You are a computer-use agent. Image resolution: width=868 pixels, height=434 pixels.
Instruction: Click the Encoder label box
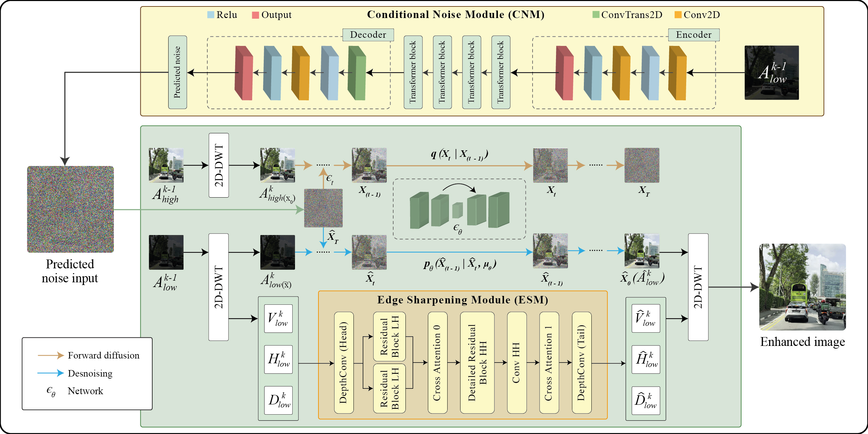pyautogui.click(x=693, y=35)
